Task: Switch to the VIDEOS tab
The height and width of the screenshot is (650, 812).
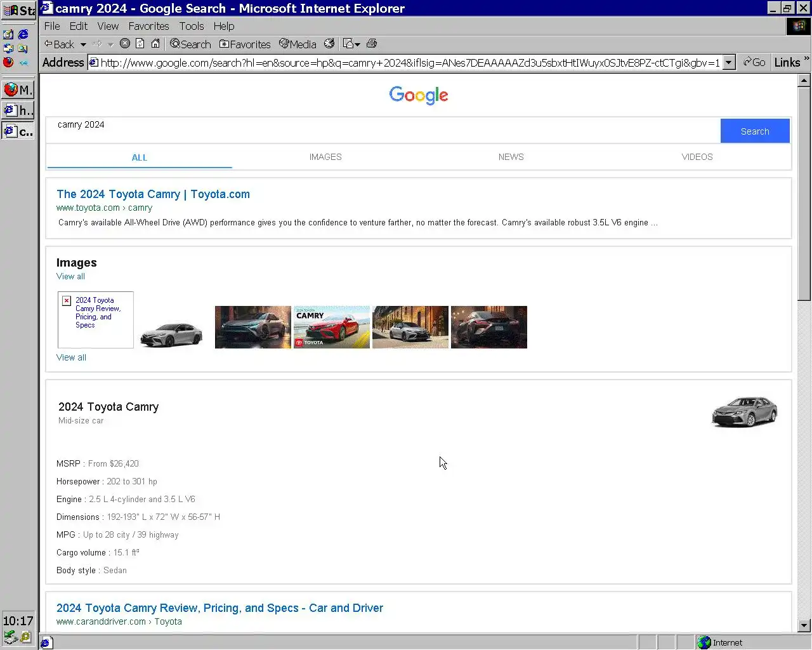Action: (697, 157)
